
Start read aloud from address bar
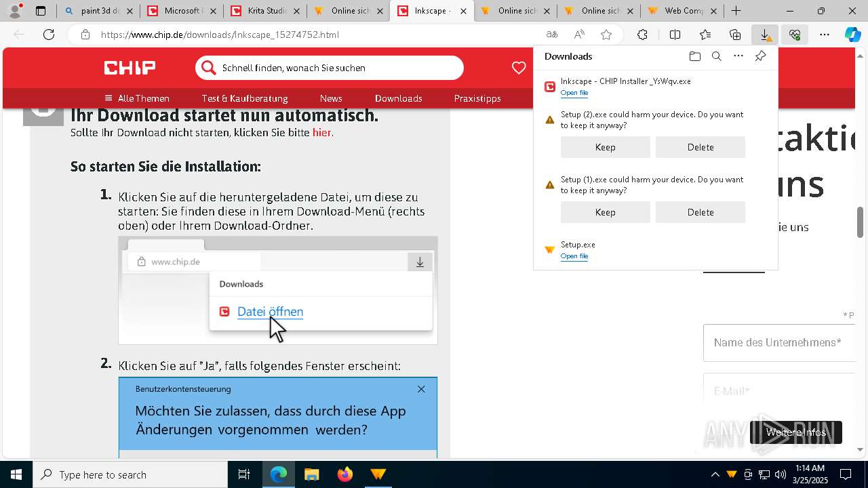pos(579,35)
